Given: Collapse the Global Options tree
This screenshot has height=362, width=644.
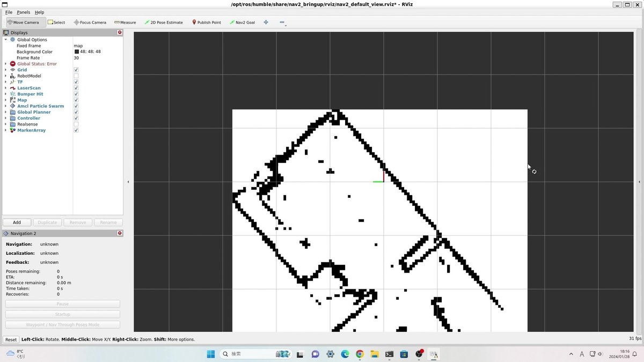Looking at the screenshot, I should coord(6,40).
